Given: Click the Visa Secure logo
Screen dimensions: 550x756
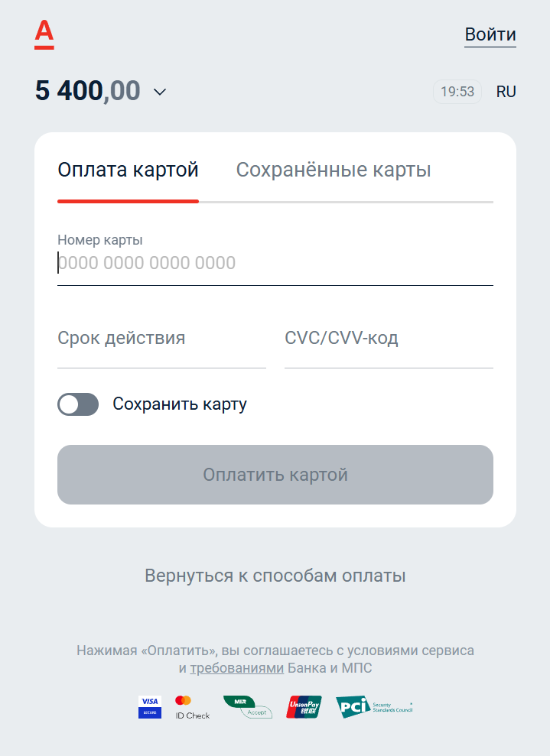Looking at the screenshot, I should tap(150, 707).
